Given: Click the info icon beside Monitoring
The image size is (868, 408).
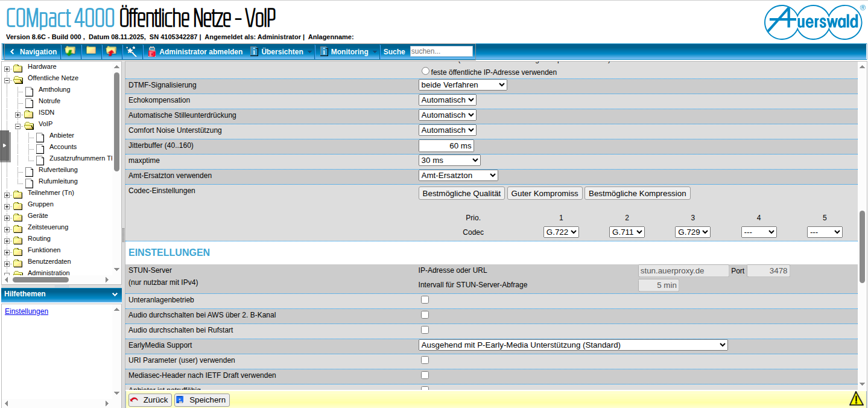Looking at the screenshot, I should (324, 52).
